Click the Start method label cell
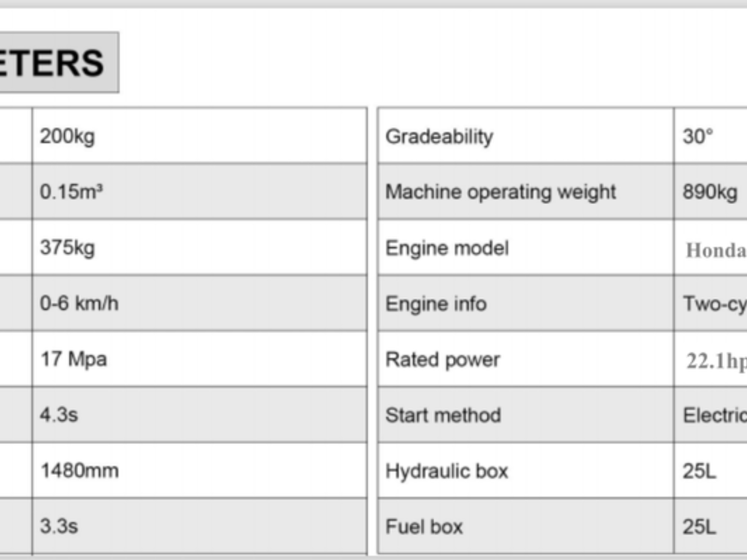Screen dimensions: 747x560 coord(443,415)
